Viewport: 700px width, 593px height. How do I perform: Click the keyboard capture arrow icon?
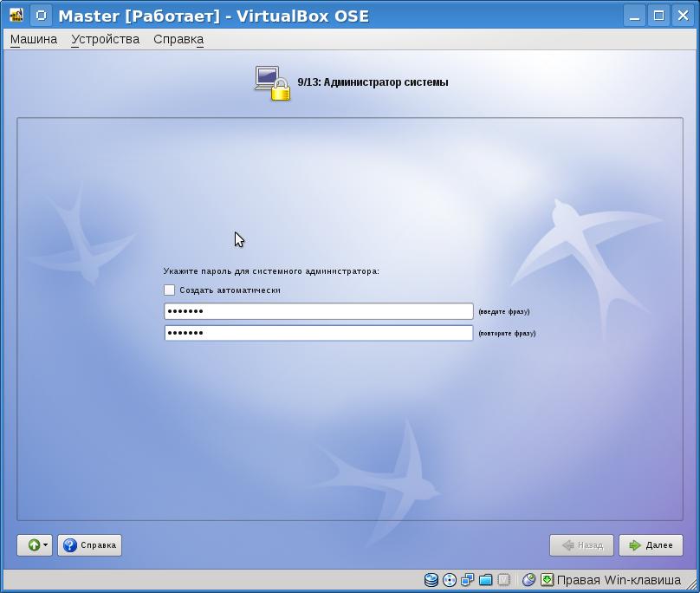pos(547,580)
